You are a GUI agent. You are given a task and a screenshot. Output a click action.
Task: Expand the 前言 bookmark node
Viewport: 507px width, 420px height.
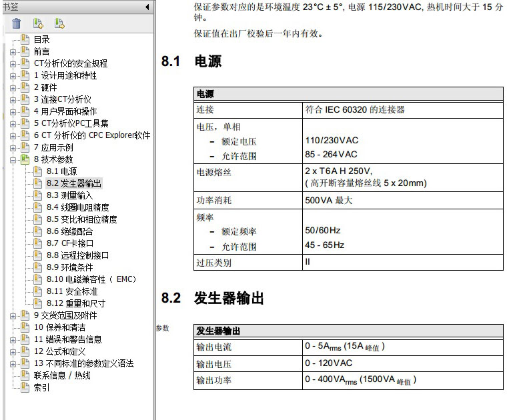(13, 51)
